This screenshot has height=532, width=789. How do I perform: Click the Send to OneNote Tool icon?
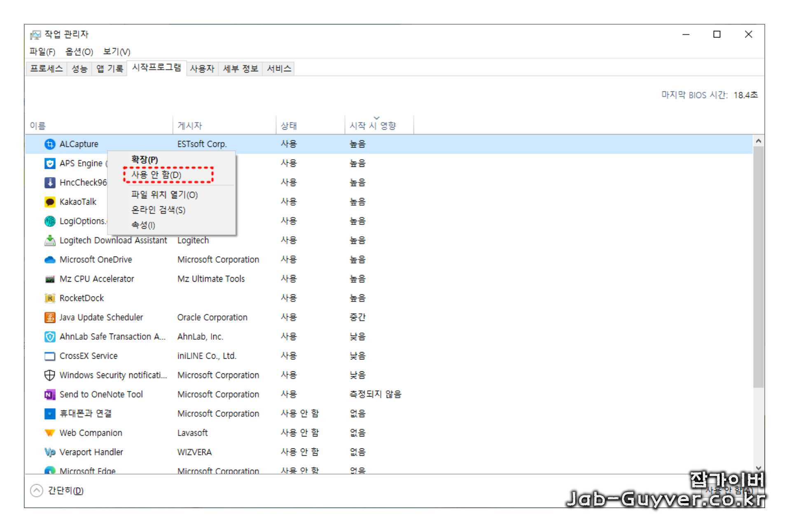coord(50,394)
